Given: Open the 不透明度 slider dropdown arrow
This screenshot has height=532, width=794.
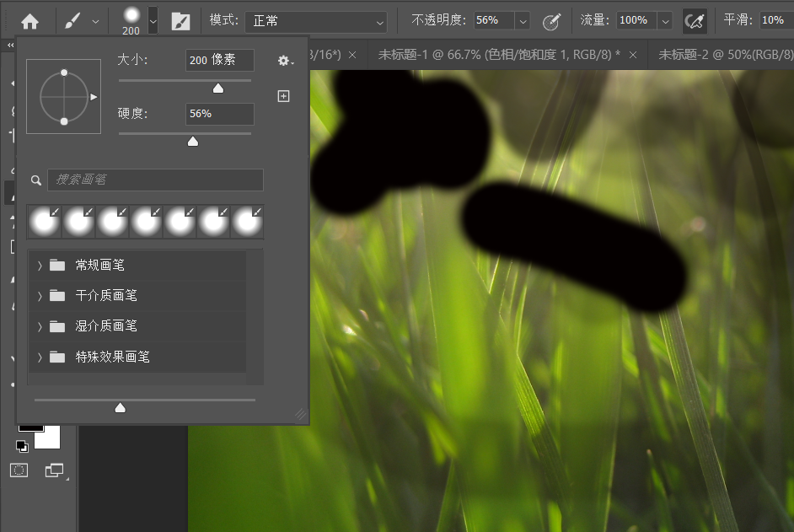Looking at the screenshot, I should 523,21.
